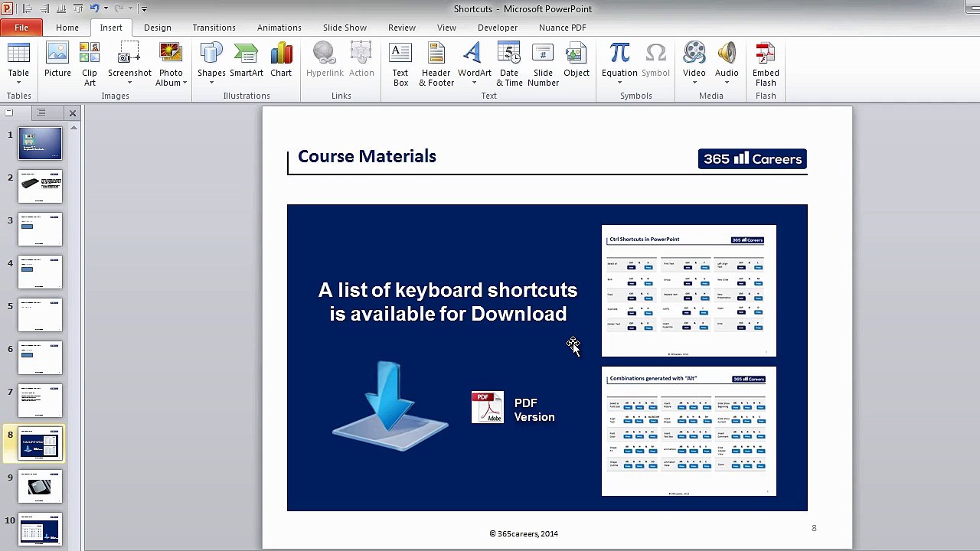Click the Undo arrow in Quick Access

pos(94,8)
